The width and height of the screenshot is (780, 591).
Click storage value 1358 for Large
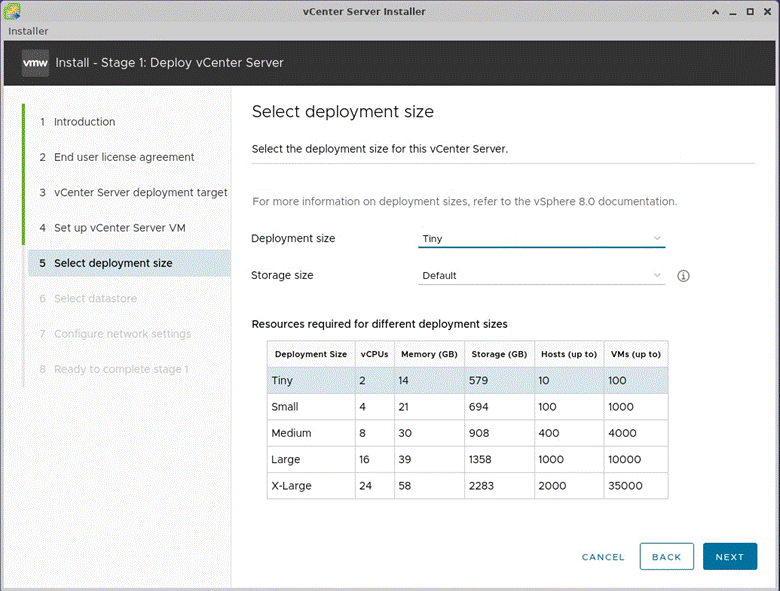coord(480,460)
